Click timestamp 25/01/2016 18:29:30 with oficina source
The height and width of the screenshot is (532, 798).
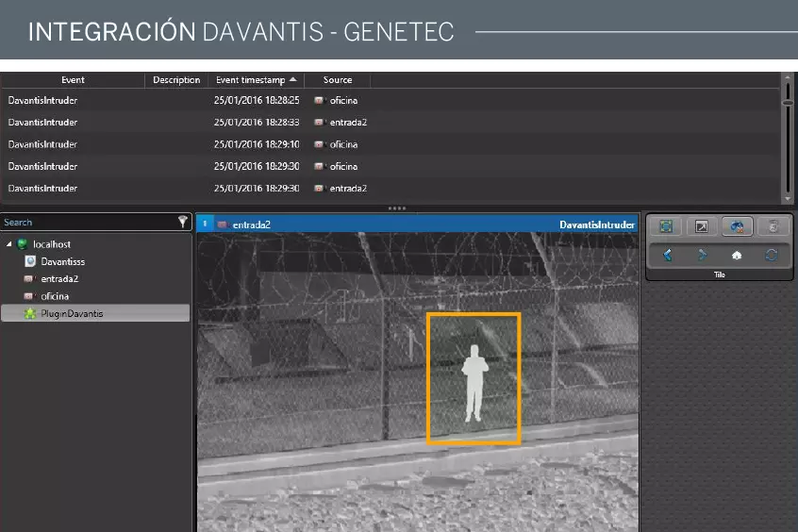257,166
